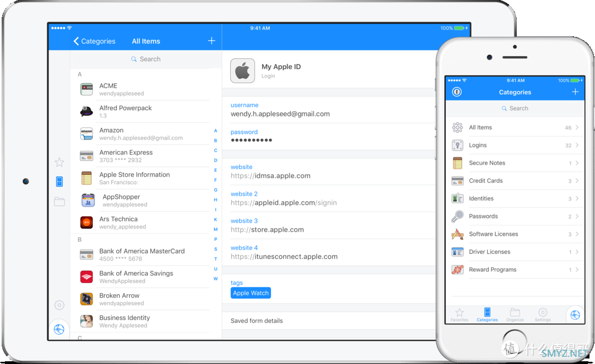Open the ACME item icon
The image size is (595, 364).
pyautogui.click(x=86, y=89)
